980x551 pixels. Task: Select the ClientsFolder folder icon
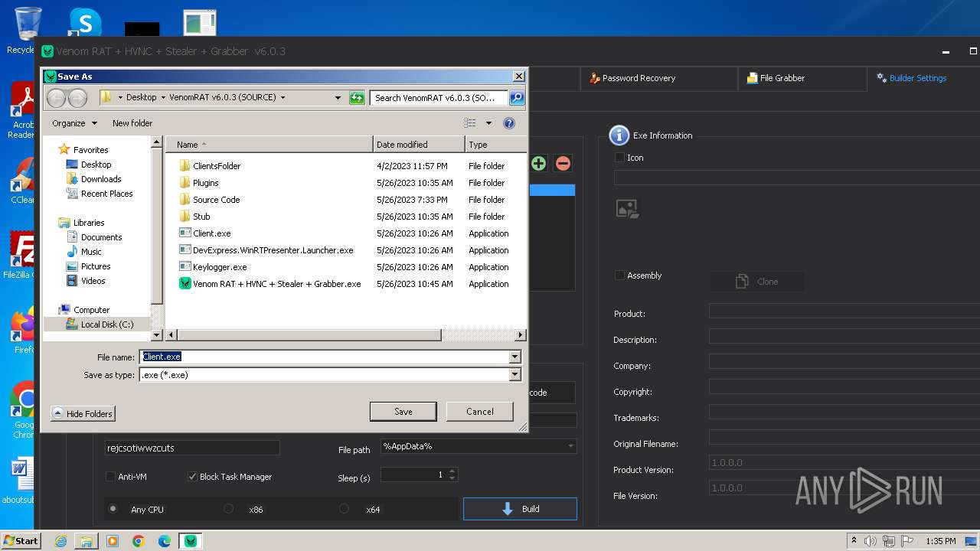click(x=185, y=166)
